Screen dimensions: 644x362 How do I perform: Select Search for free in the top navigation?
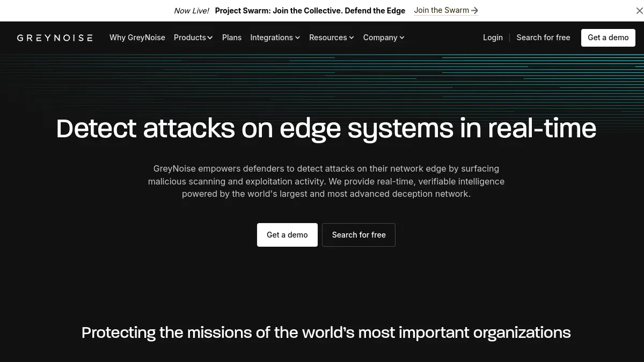pyautogui.click(x=543, y=38)
